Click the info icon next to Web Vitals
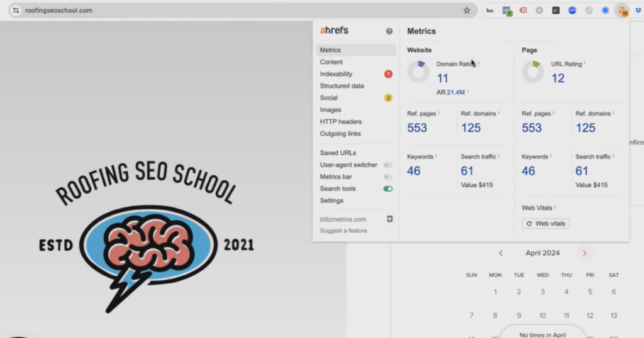The width and height of the screenshot is (644, 338). pyautogui.click(x=555, y=207)
